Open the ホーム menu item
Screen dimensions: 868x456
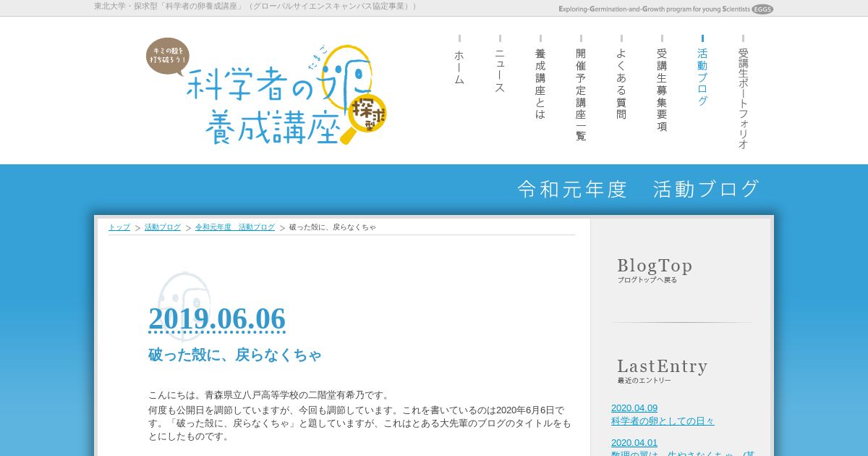tap(459, 61)
